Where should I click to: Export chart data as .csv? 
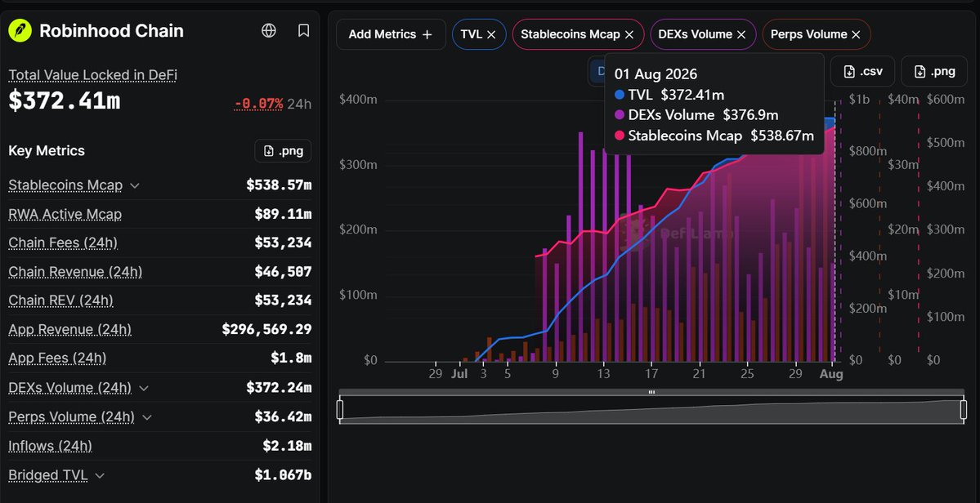(x=862, y=71)
